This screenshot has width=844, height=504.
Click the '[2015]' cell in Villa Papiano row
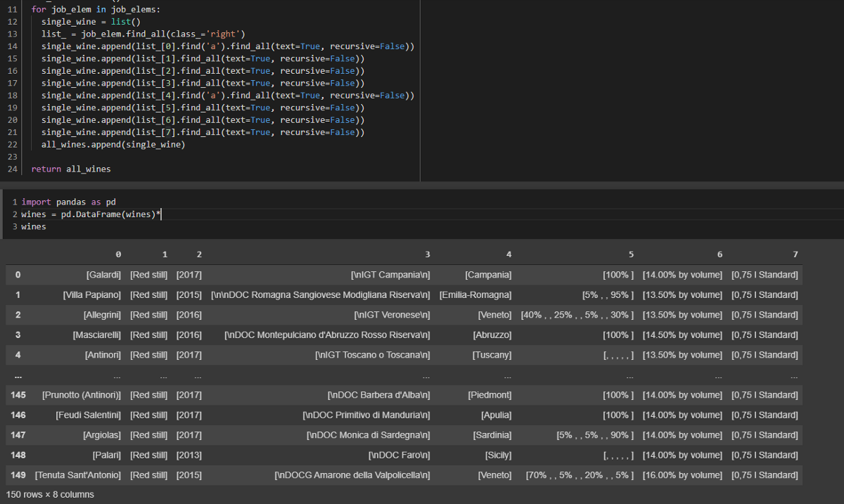(189, 295)
